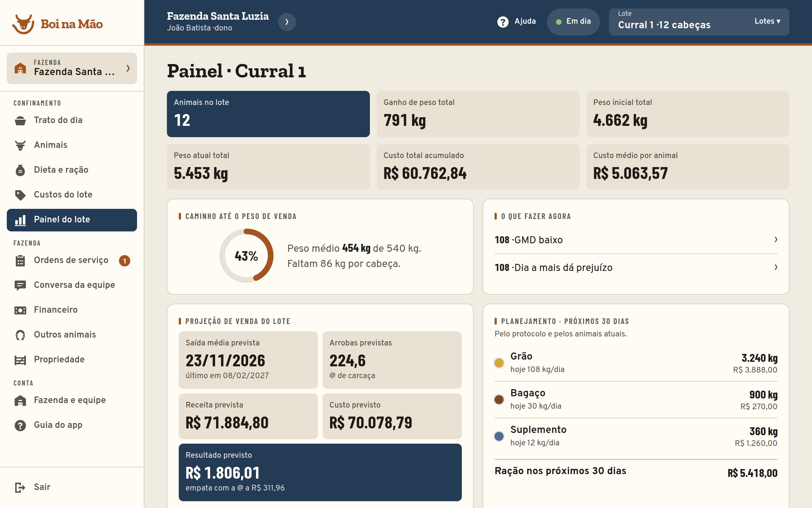
Task: Click the Guia do app question icon
Action: (x=20, y=425)
